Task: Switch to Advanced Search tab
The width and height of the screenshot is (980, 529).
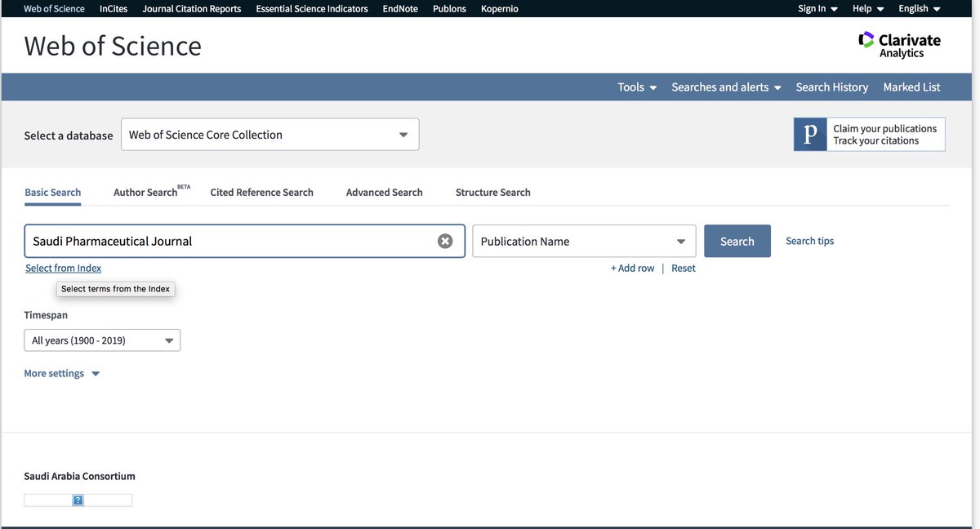Action: [x=384, y=192]
